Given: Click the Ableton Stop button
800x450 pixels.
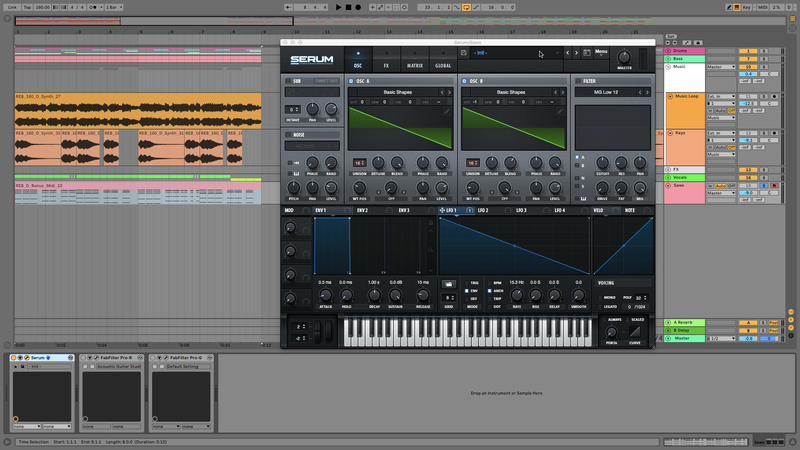Looking at the screenshot, I should (348, 7).
